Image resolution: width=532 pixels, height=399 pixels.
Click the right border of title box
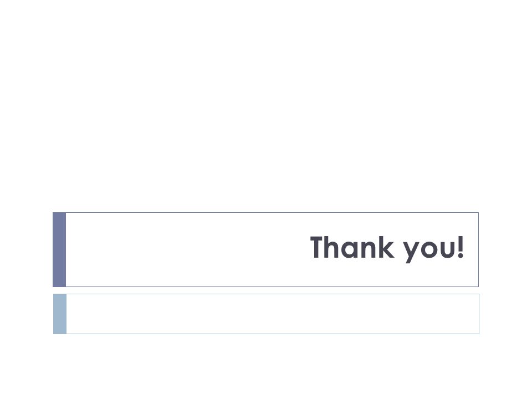(x=478, y=250)
